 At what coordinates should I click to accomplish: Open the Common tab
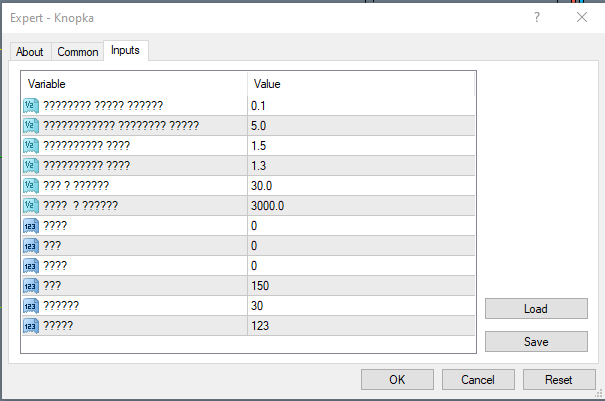click(x=78, y=52)
